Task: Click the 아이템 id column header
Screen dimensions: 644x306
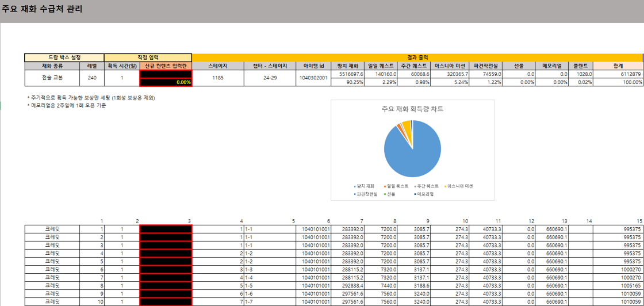Action: pos(313,66)
